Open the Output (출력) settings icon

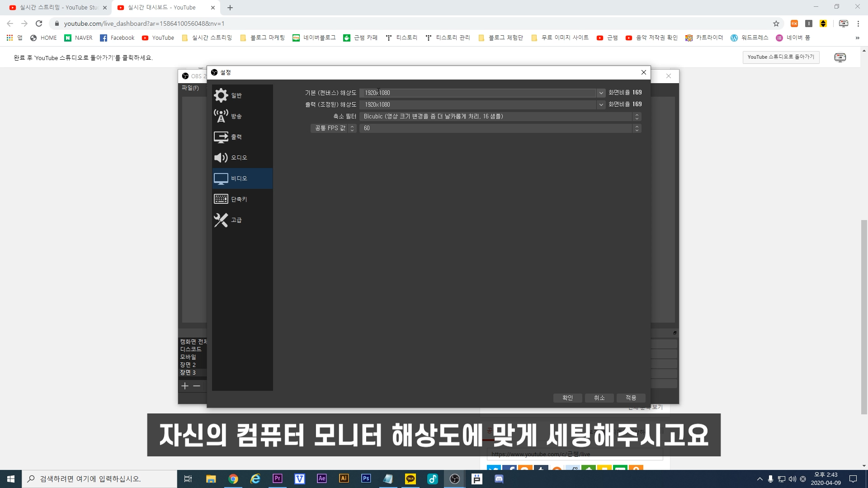click(x=221, y=137)
